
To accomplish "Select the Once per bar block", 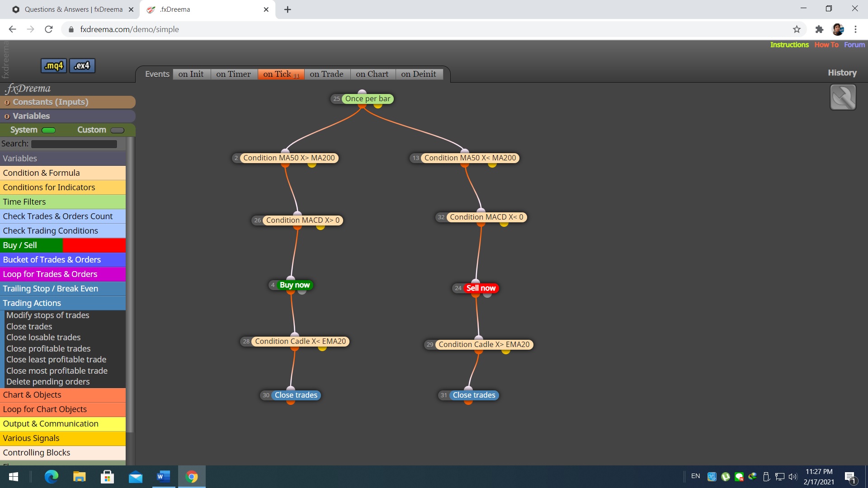I will (x=368, y=99).
